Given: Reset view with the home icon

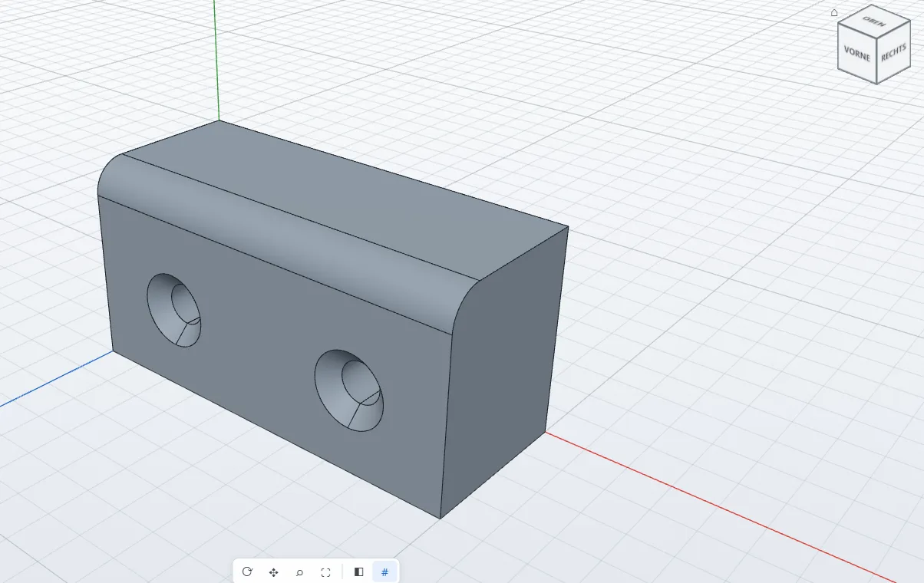Looking at the screenshot, I should (834, 12).
